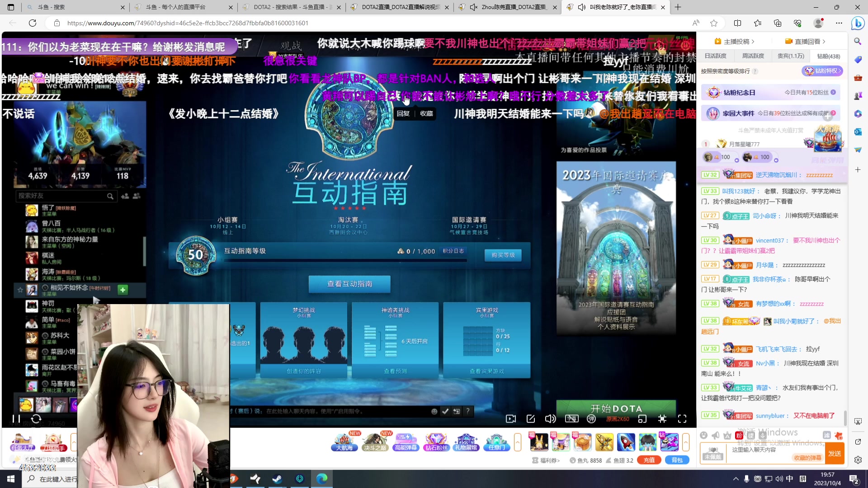Toggle danmaku display with the 弹 button

pyautogui.click(x=591, y=419)
